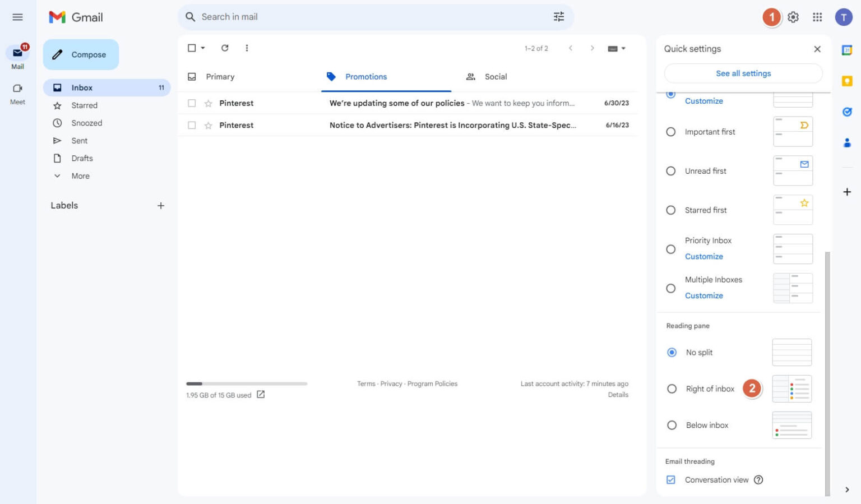
Task: Star the first Pinterest email
Action: pos(207,103)
